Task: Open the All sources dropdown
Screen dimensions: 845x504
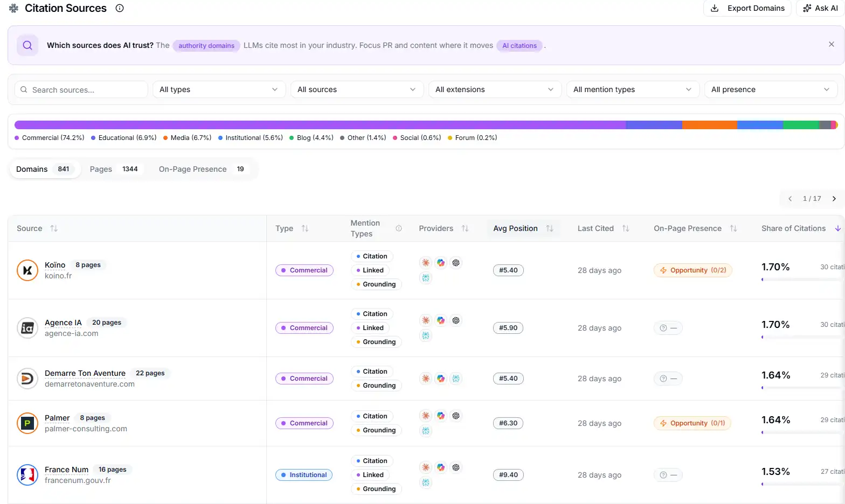Action: (357, 89)
